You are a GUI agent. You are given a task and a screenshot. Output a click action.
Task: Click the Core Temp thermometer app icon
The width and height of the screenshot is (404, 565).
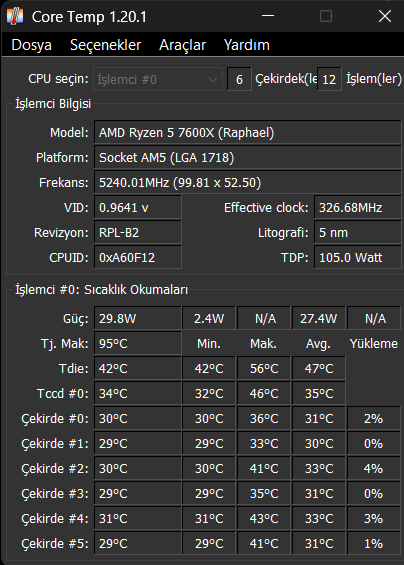(15, 17)
